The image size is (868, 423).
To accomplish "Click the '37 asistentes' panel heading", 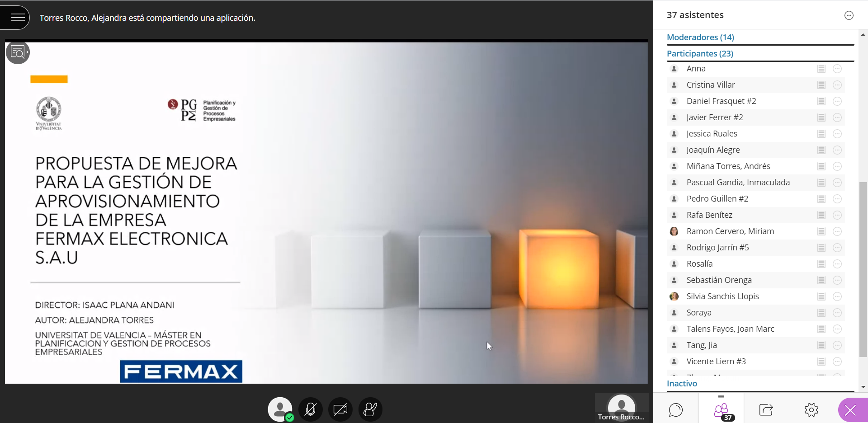I will [x=695, y=15].
